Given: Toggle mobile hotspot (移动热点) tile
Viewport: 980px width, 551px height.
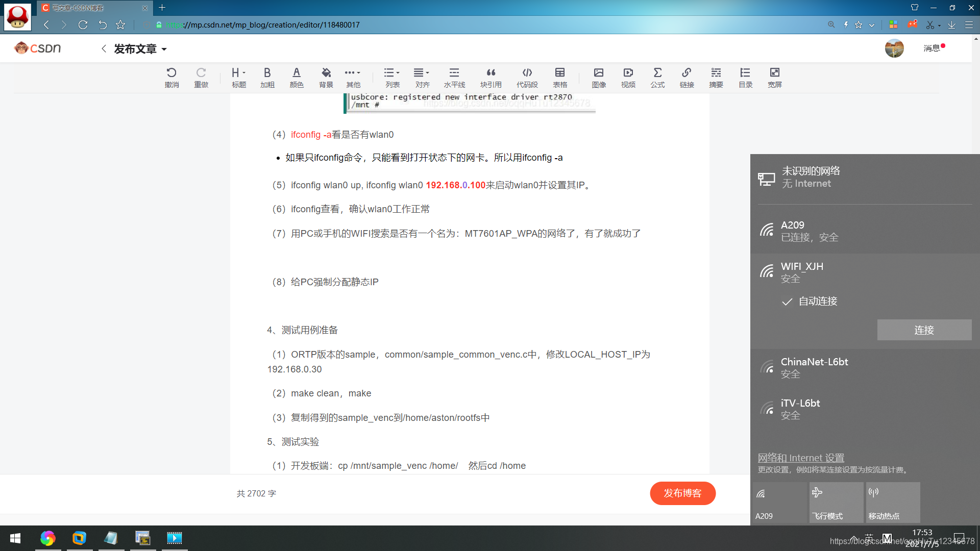Looking at the screenshot, I should [893, 503].
